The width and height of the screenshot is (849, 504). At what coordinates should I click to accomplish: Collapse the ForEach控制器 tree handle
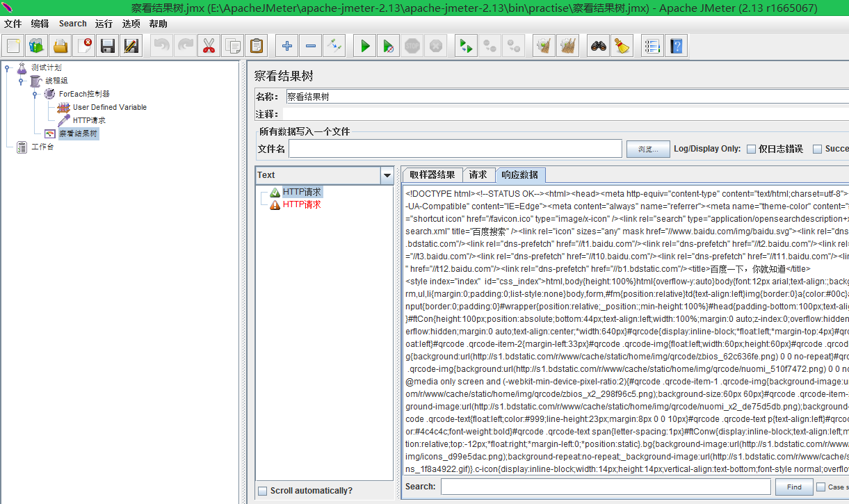click(x=35, y=95)
